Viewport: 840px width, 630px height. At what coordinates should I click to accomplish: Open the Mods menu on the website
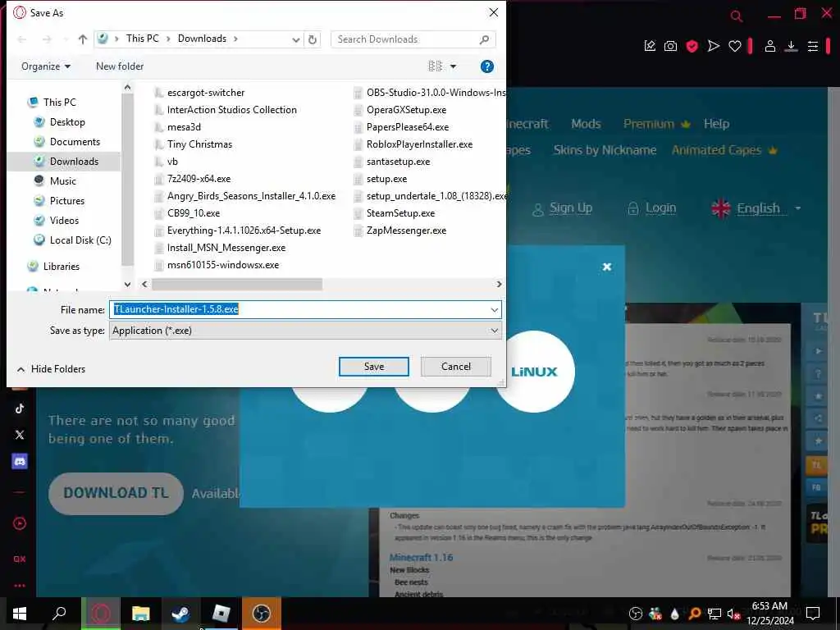point(586,124)
